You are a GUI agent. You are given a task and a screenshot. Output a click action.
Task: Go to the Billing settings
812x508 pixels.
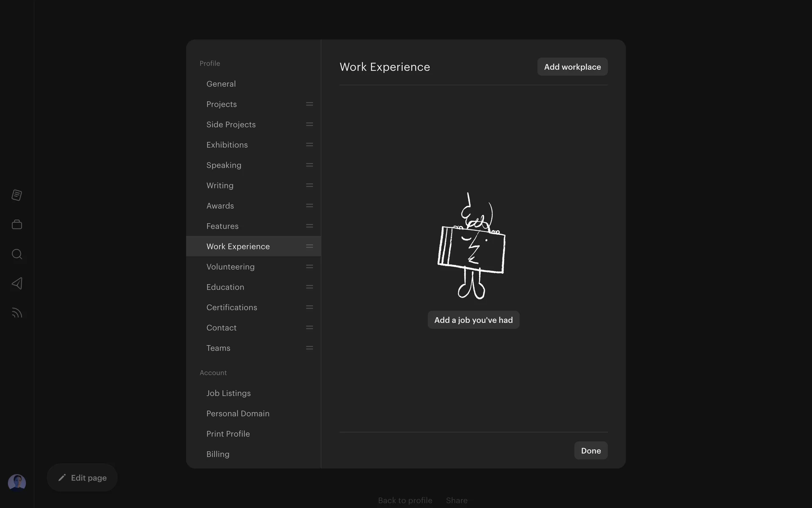pyautogui.click(x=218, y=454)
